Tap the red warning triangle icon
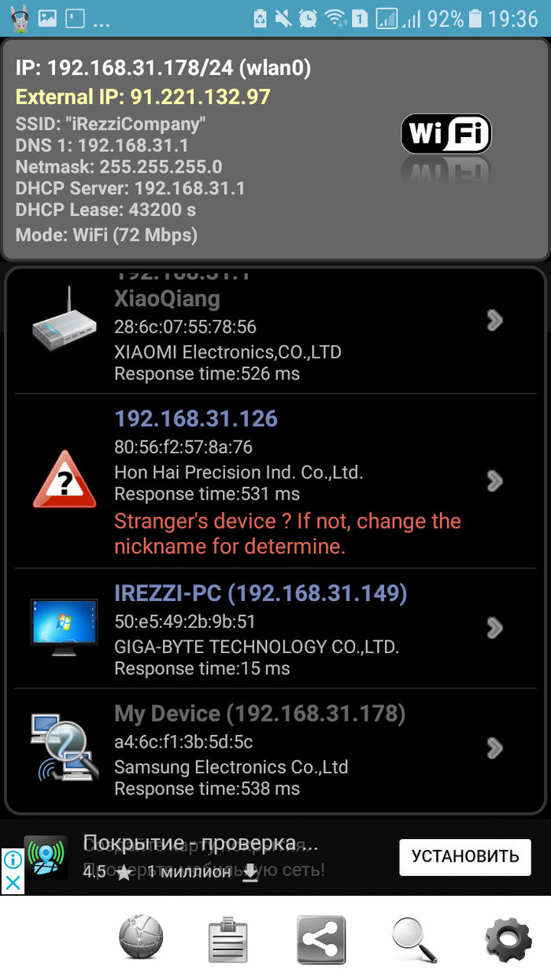551x980 pixels. point(65,480)
